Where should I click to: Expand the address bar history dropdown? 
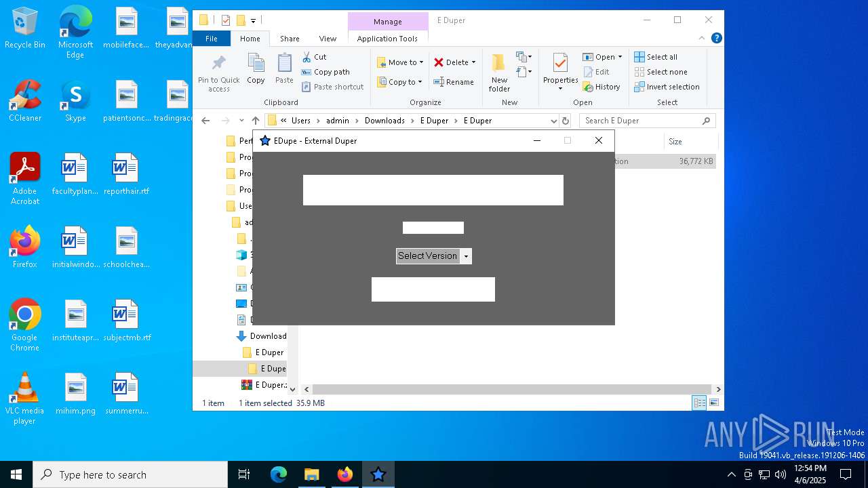[553, 121]
